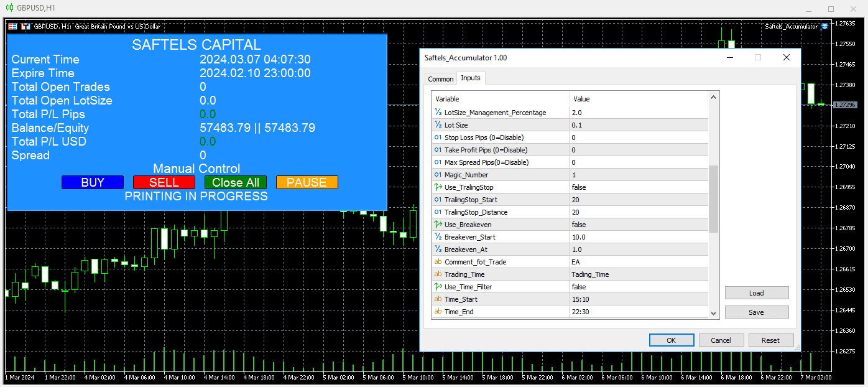Click the Saftels_Accumulator label on chart
Viewport: 868px width, 387px height.
(791, 27)
